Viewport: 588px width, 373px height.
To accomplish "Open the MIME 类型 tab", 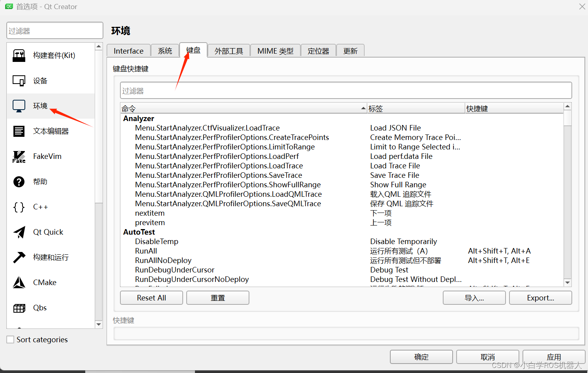I will point(275,51).
